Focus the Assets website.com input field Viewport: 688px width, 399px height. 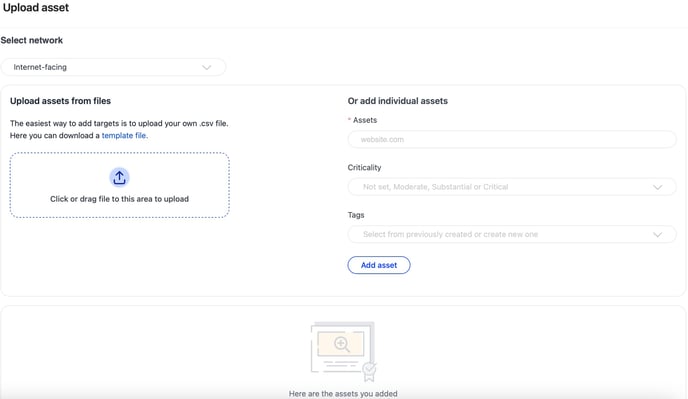click(512, 140)
